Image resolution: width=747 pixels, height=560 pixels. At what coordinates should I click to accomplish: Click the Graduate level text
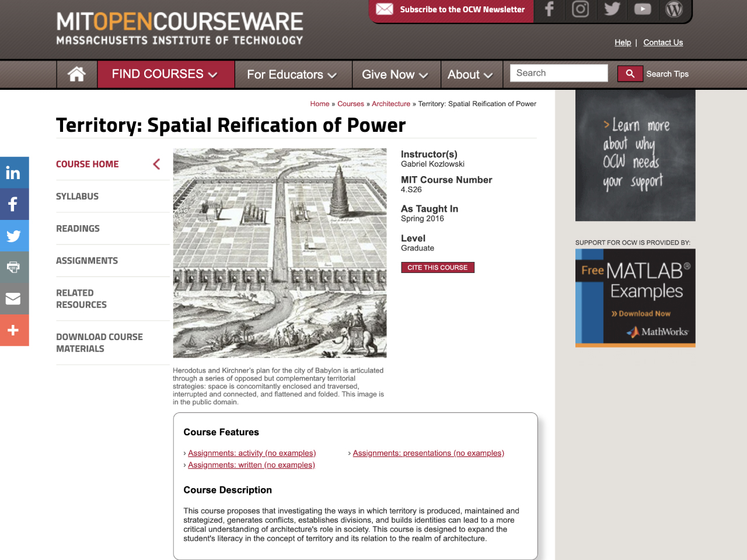(x=417, y=248)
